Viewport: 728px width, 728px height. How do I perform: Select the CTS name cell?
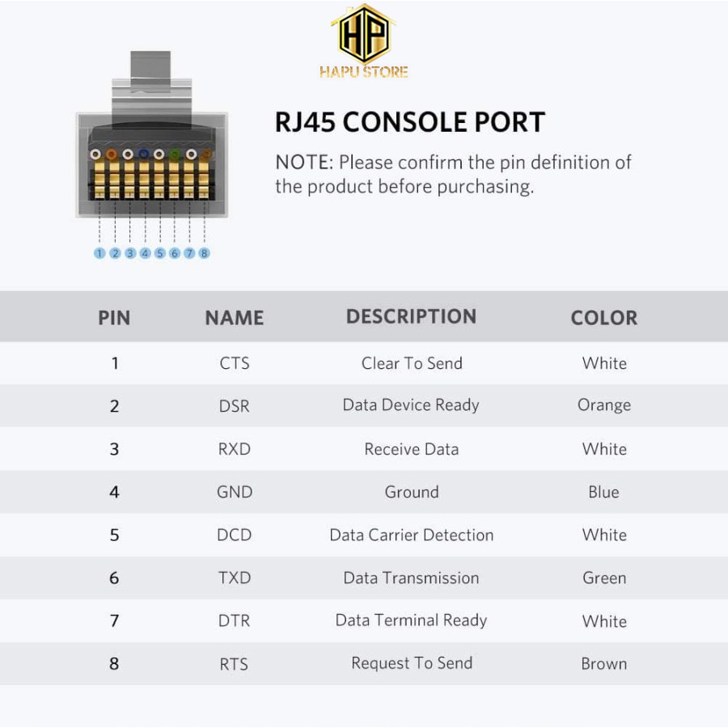235,363
